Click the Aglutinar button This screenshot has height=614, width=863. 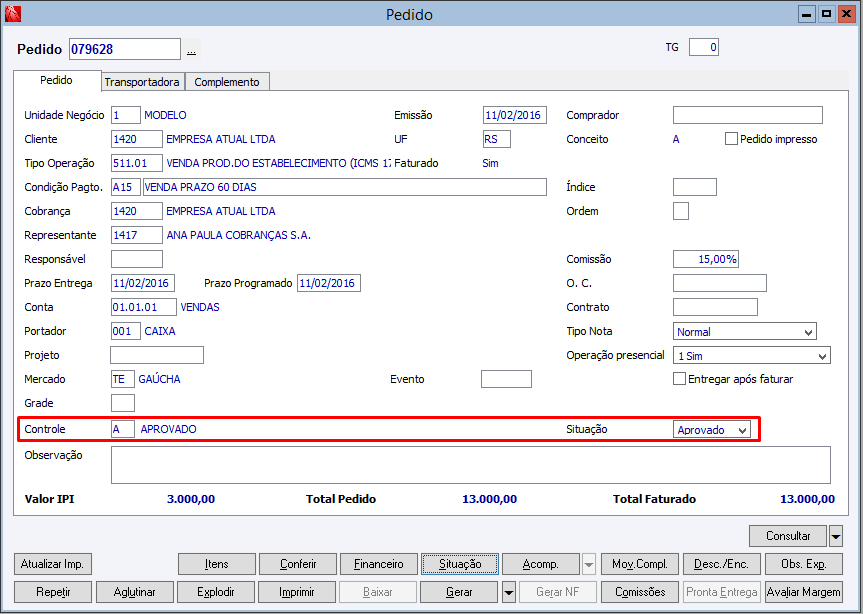[135, 592]
